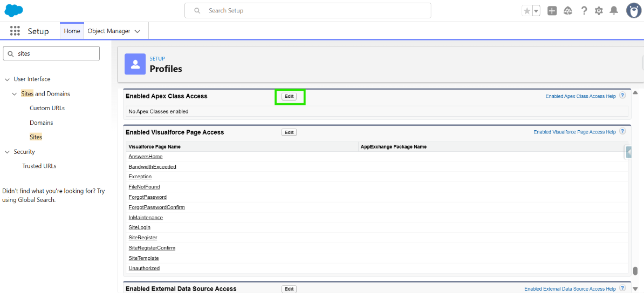Open the Trailhead guidance icon
This screenshot has height=296, width=644.
[567, 11]
